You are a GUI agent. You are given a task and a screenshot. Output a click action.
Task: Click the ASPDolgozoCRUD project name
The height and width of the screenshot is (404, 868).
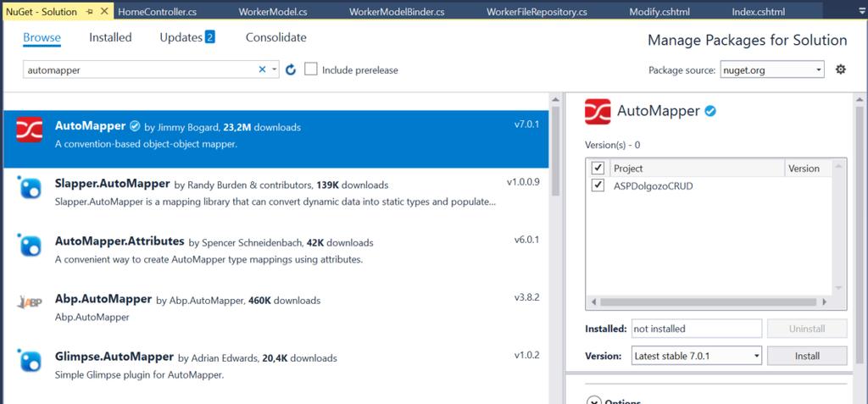(x=653, y=186)
